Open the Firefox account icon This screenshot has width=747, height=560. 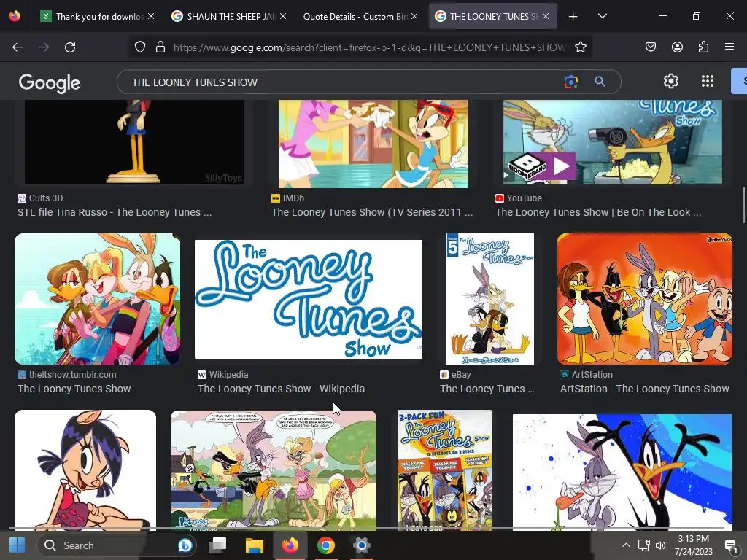(x=677, y=47)
